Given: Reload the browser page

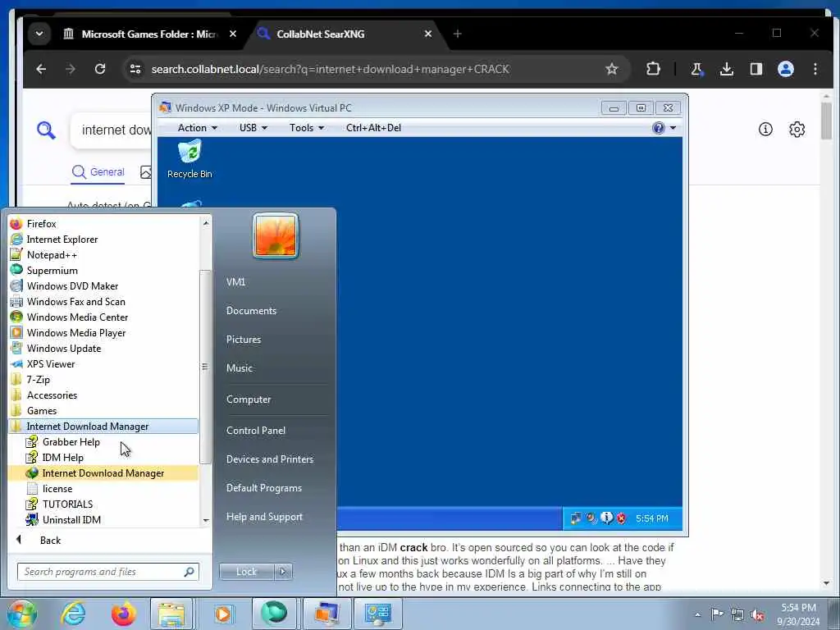Looking at the screenshot, I should pyautogui.click(x=99, y=69).
